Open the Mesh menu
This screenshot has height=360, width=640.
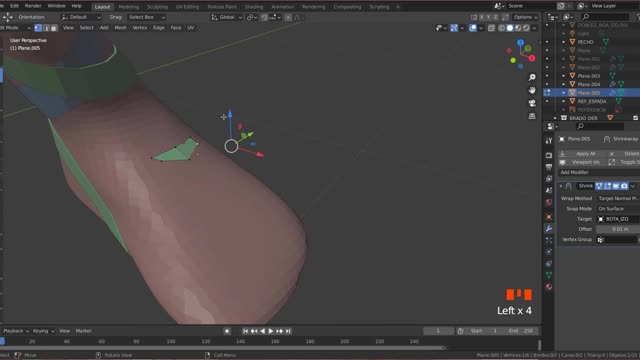coord(120,28)
